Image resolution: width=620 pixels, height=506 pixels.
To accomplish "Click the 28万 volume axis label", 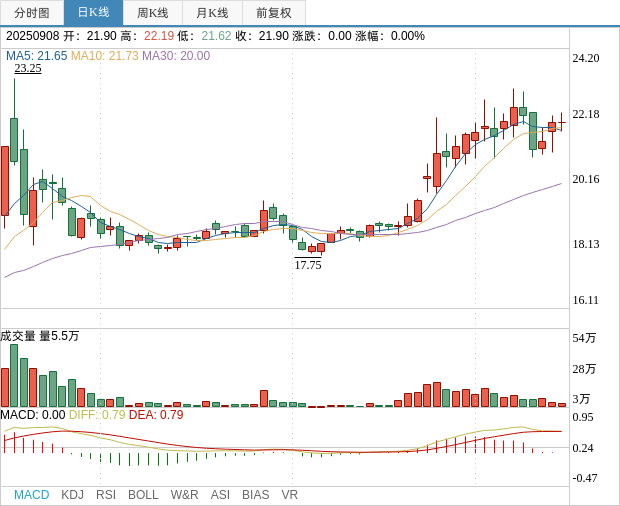I will pos(584,369).
